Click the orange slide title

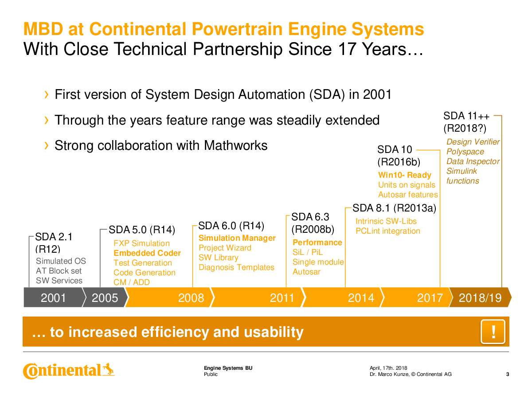(x=224, y=29)
